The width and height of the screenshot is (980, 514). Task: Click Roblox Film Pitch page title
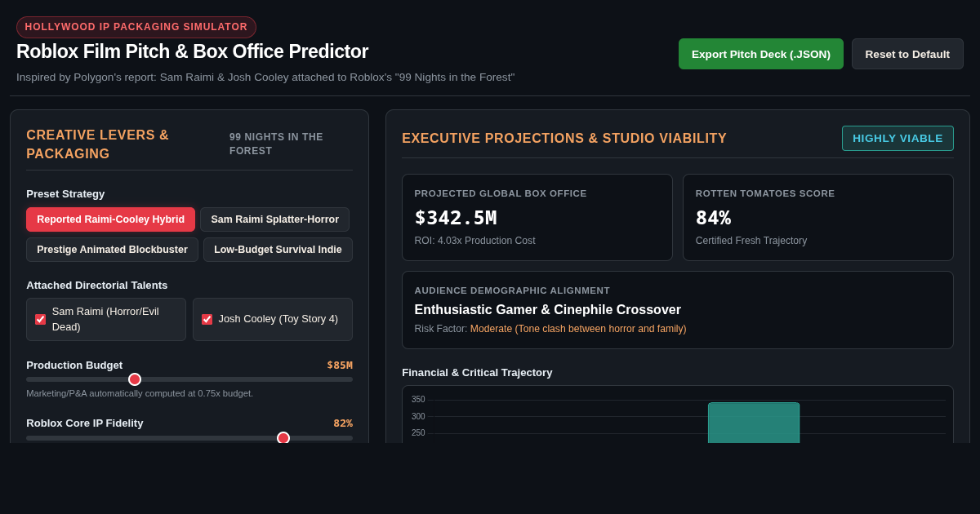[192, 51]
